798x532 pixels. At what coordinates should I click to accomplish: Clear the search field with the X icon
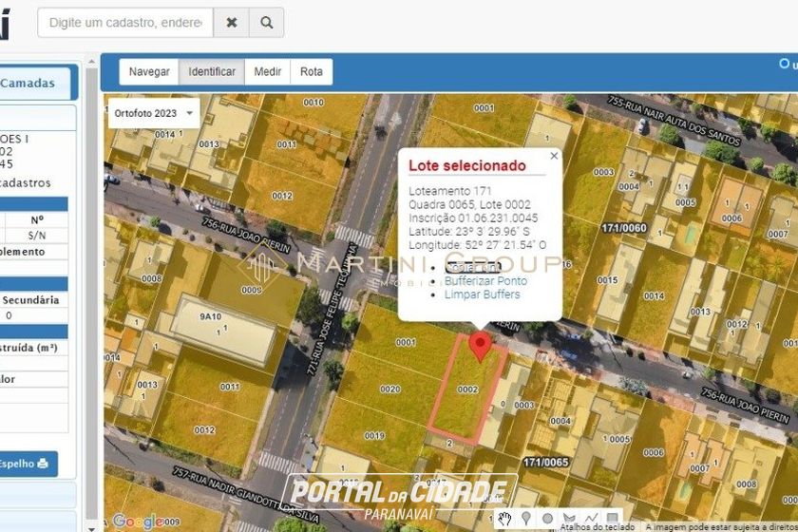coord(232,23)
